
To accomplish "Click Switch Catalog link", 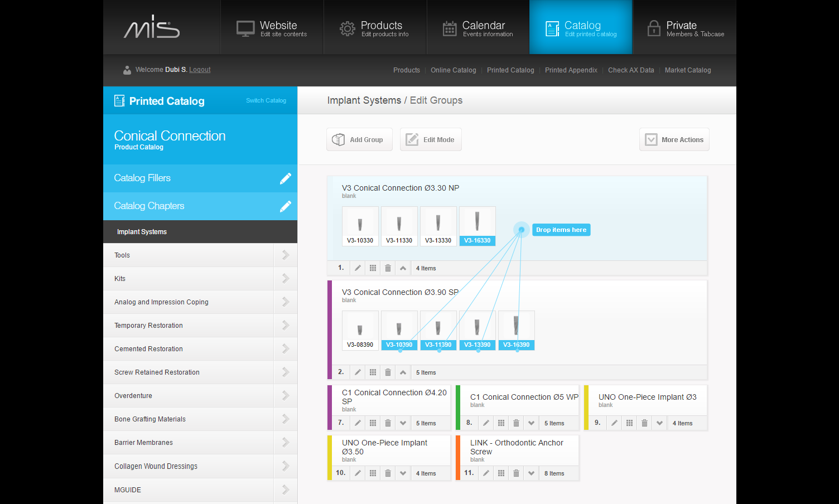I will pyautogui.click(x=266, y=101).
